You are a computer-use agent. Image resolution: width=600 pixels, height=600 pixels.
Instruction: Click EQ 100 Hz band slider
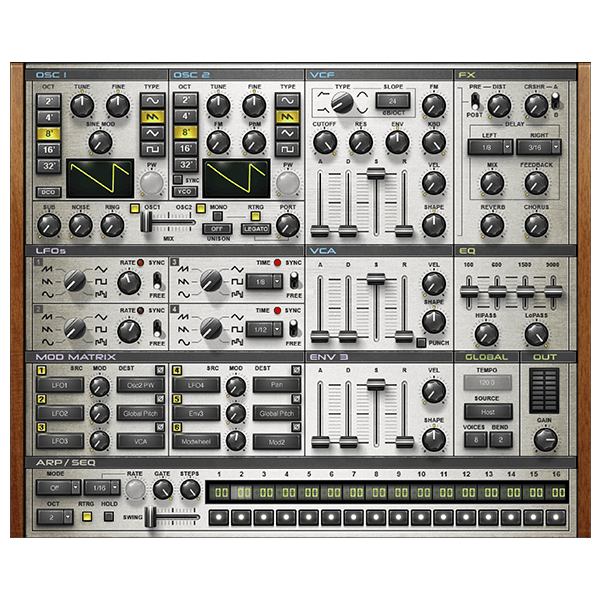click(469, 292)
